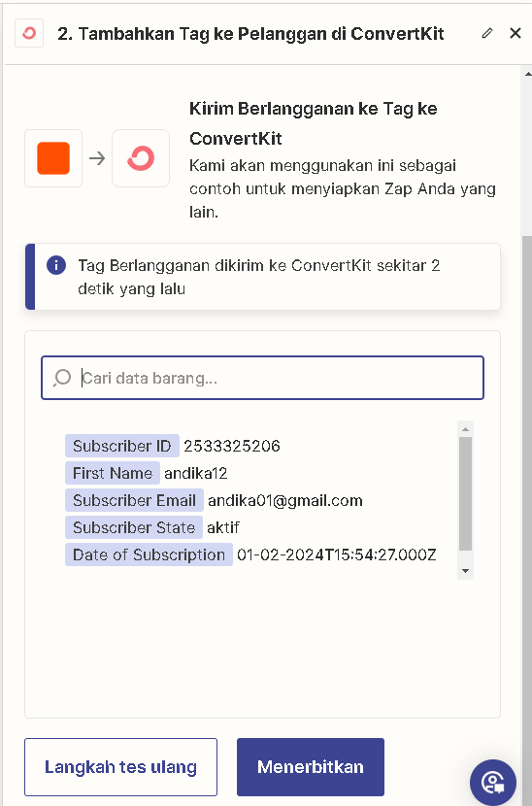Close the ConvertKit step panel

(515, 33)
